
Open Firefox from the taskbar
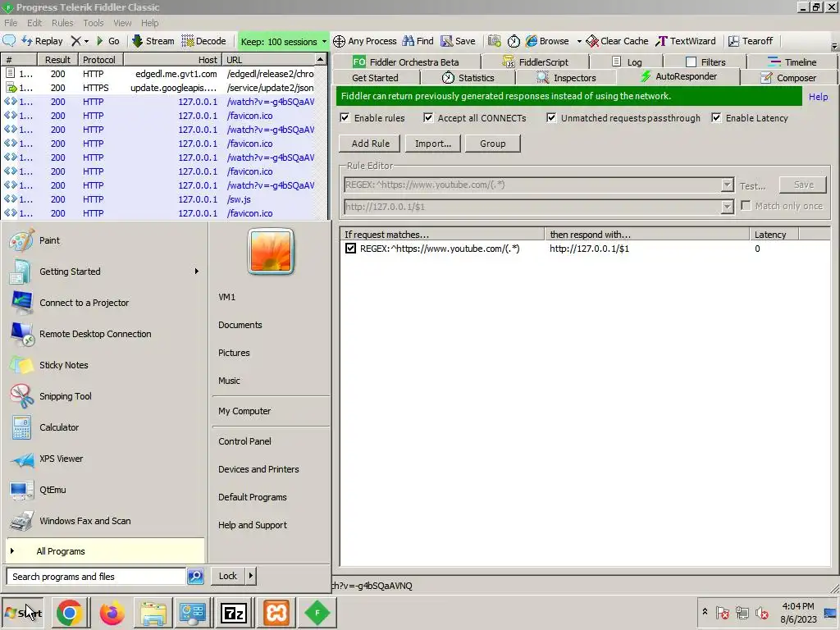coord(112,612)
